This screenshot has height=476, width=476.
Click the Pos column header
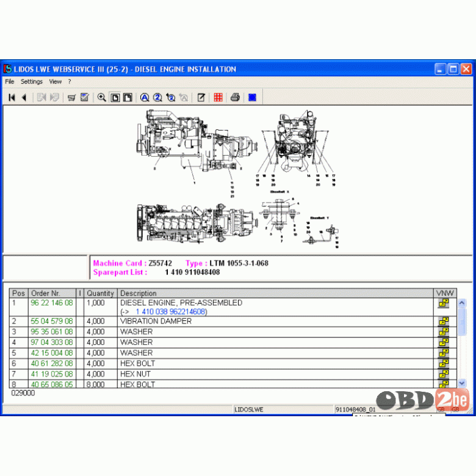click(18, 294)
